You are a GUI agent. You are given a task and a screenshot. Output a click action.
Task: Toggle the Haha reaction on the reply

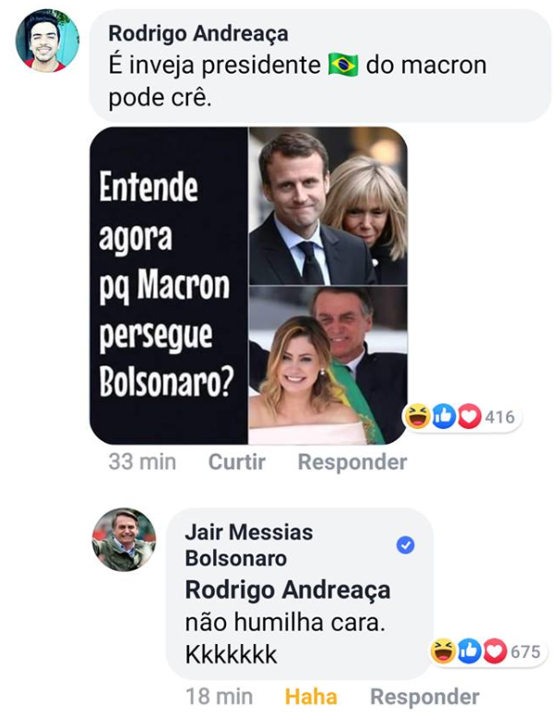tap(311, 698)
